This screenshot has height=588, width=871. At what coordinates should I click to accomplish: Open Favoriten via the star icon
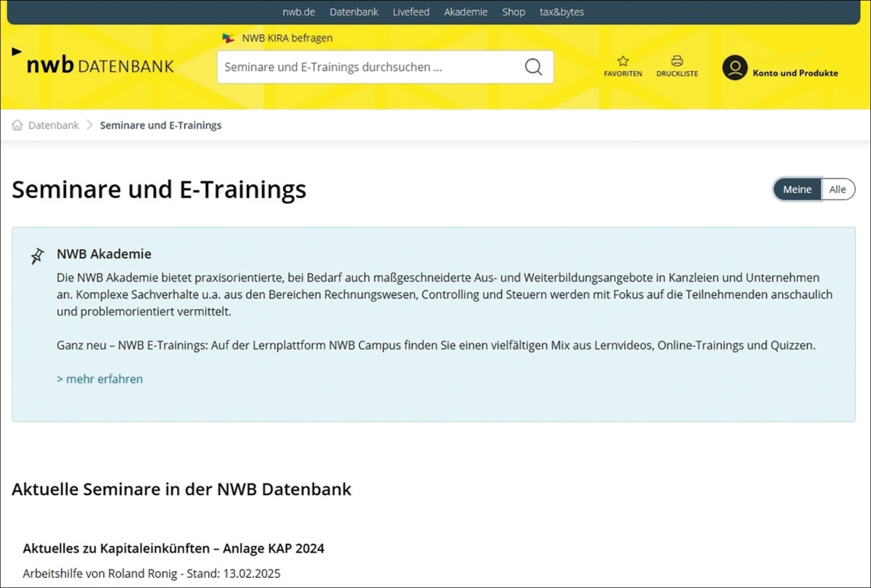(x=623, y=62)
